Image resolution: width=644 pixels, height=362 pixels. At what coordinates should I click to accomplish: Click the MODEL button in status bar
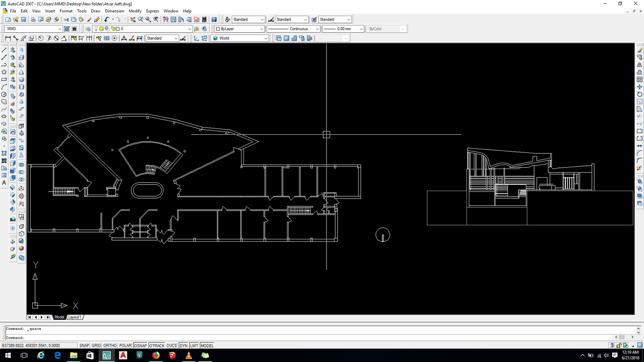tap(207, 346)
